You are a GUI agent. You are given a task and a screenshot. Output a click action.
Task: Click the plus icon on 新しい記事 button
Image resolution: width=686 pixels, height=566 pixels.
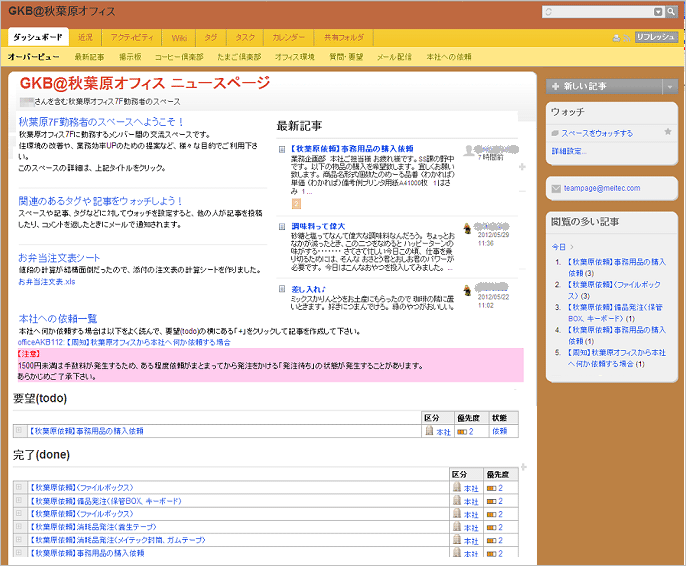click(555, 87)
